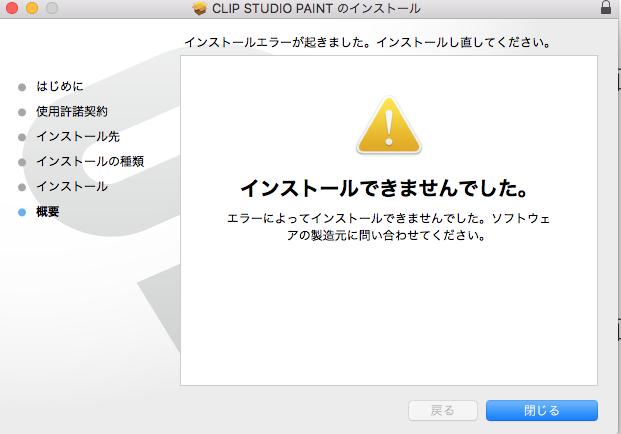Screen dimensions: 621x434
Task: Click the lock icon in the title bar
Action: coord(606,7)
